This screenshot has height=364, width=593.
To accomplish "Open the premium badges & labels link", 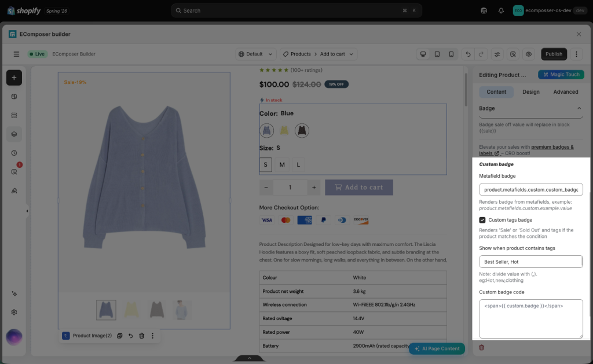I will (x=526, y=150).
